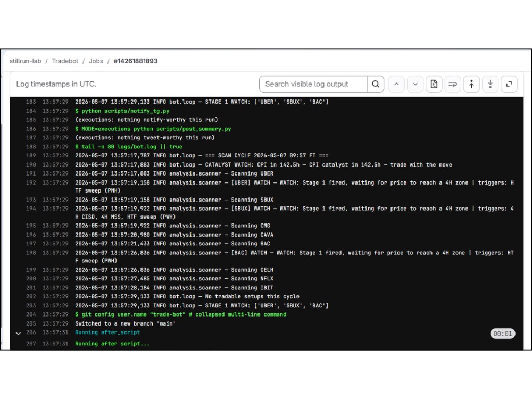Click the 'Scanning CAVA' log line
532x399 pixels.
click(174, 235)
